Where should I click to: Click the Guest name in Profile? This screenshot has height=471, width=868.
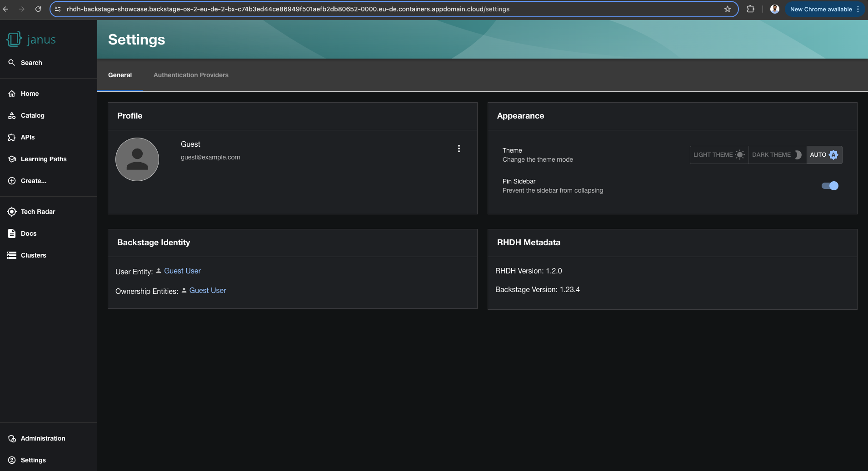(x=190, y=144)
